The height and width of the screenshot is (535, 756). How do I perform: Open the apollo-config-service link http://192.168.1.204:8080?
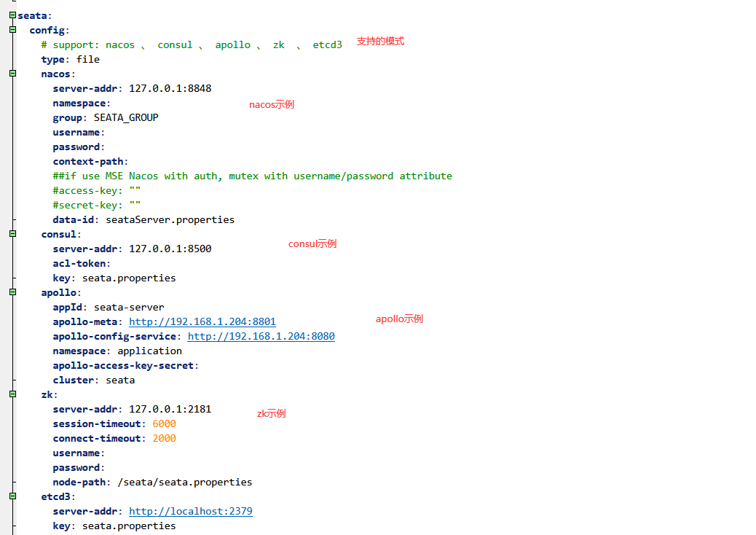(x=261, y=336)
